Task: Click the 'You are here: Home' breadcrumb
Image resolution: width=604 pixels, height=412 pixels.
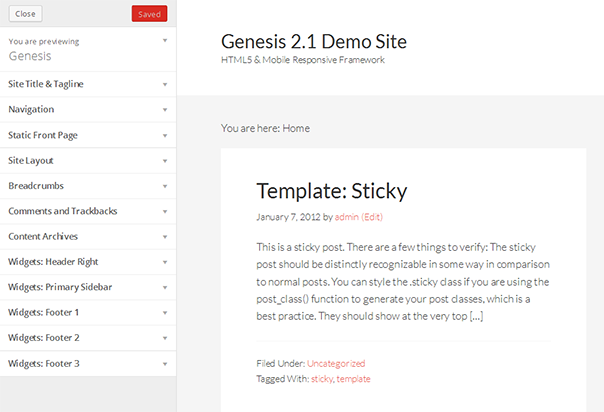Action: pyautogui.click(x=265, y=128)
